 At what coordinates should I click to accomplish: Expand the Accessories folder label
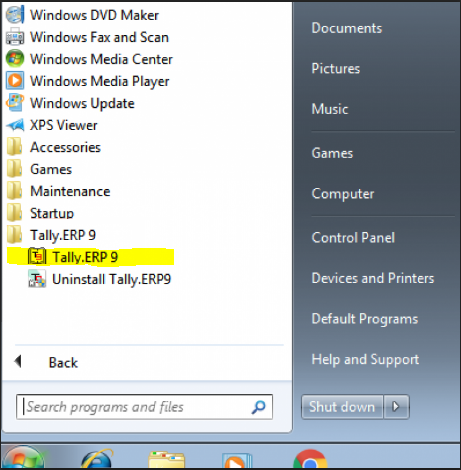pyautogui.click(x=65, y=147)
